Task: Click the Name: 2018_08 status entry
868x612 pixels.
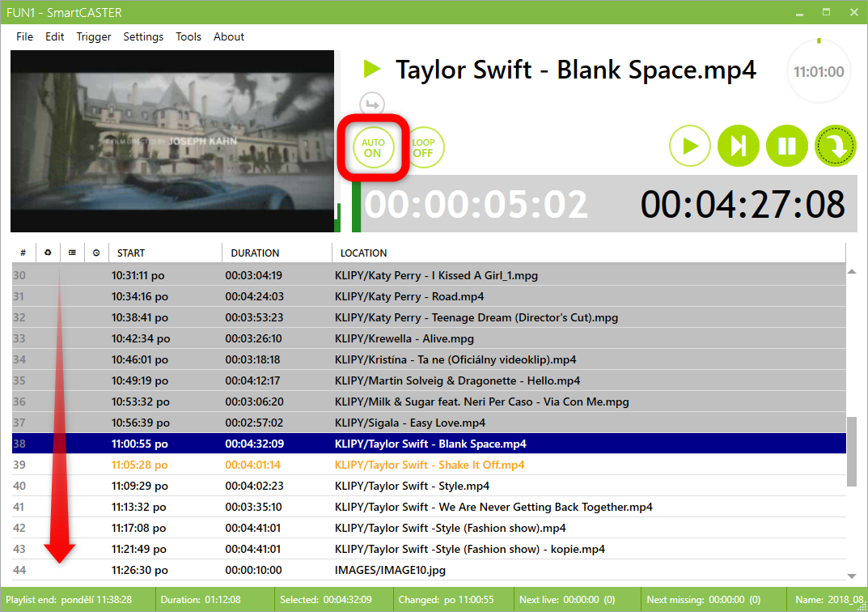Action: click(x=830, y=599)
